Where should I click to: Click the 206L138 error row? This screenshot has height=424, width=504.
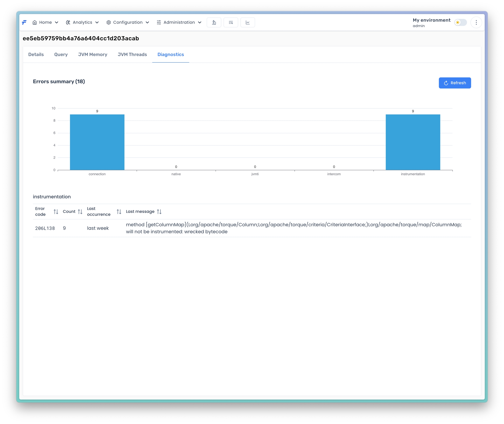pyautogui.click(x=45, y=228)
